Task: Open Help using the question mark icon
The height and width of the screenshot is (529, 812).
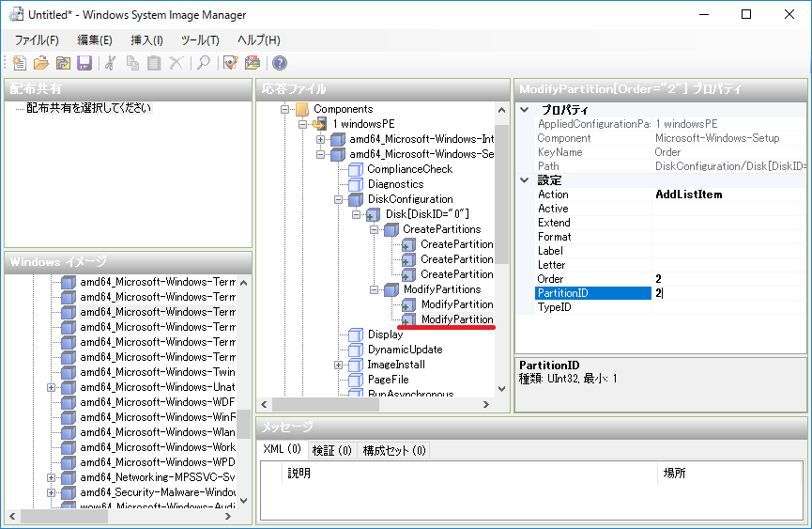Action: 279,63
